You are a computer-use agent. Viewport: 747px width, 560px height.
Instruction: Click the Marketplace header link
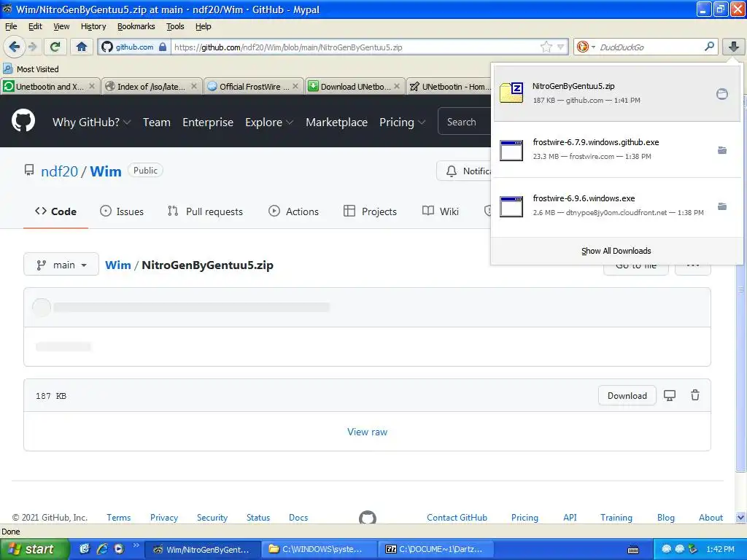pos(336,122)
